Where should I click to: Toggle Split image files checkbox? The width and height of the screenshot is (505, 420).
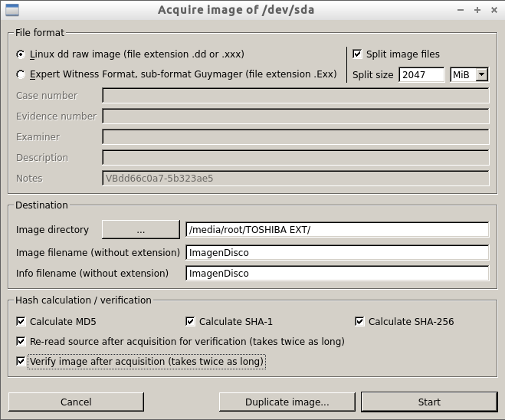pyautogui.click(x=357, y=54)
